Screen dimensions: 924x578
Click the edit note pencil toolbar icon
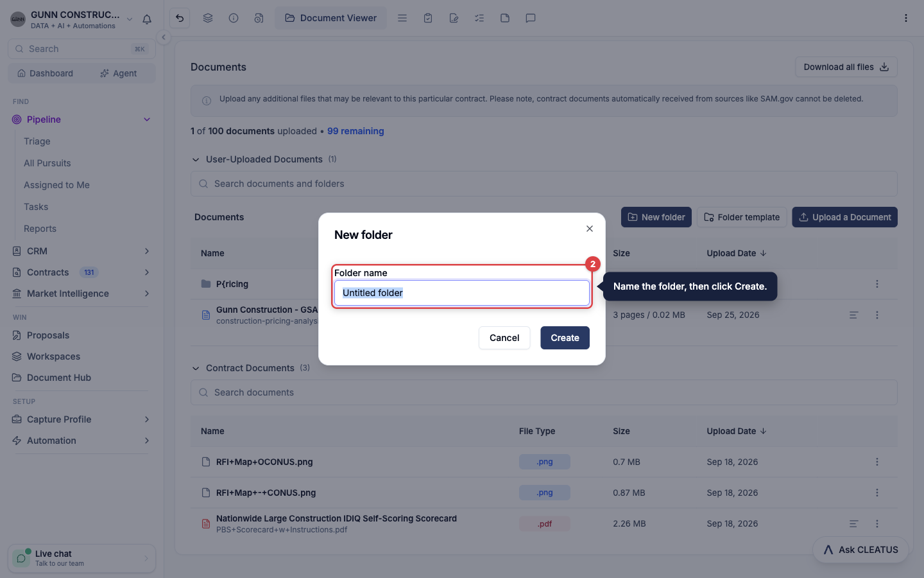pyautogui.click(x=454, y=18)
